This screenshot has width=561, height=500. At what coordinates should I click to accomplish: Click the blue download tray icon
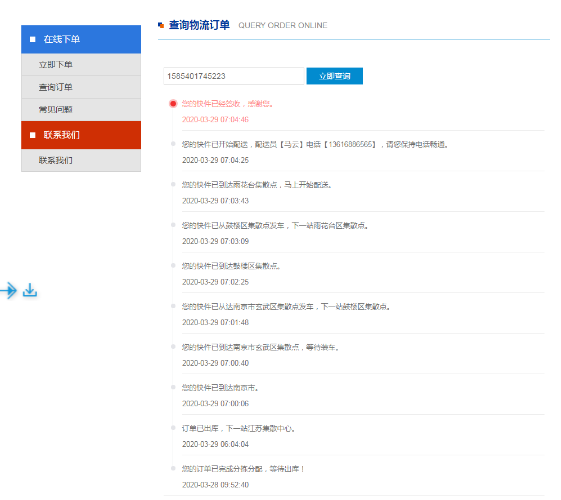click(30, 290)
